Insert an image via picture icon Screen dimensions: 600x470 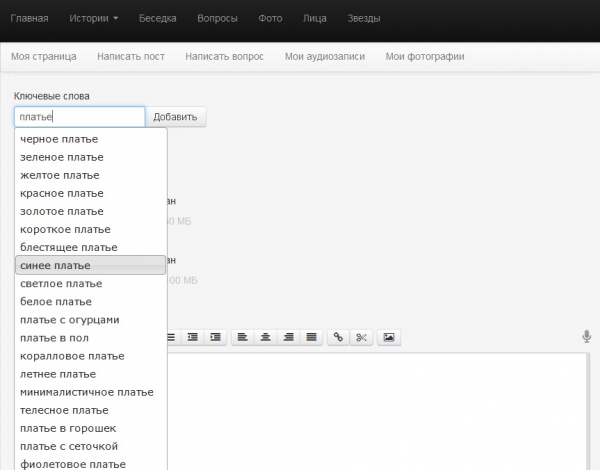tap(389, 337)
